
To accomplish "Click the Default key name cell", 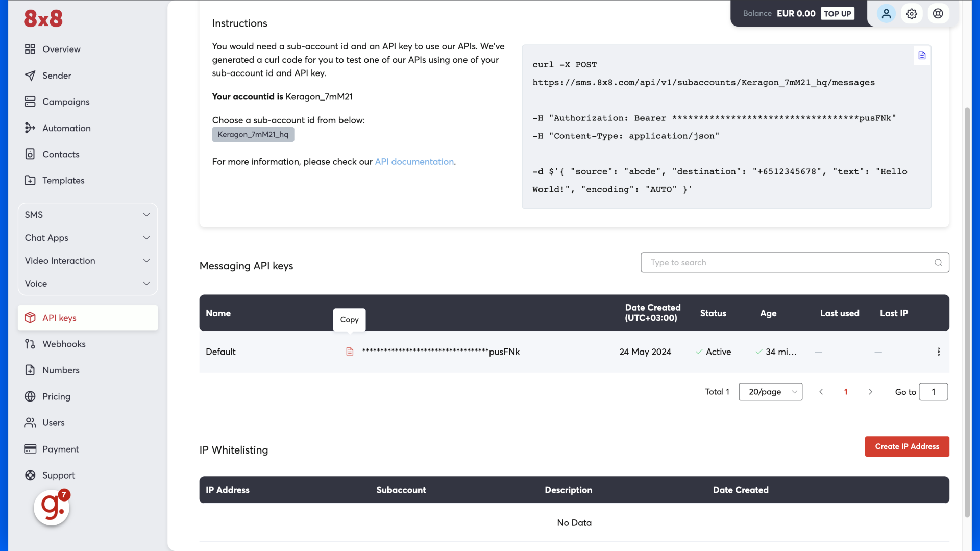I will pyautogui.click(x=220, y=352).
